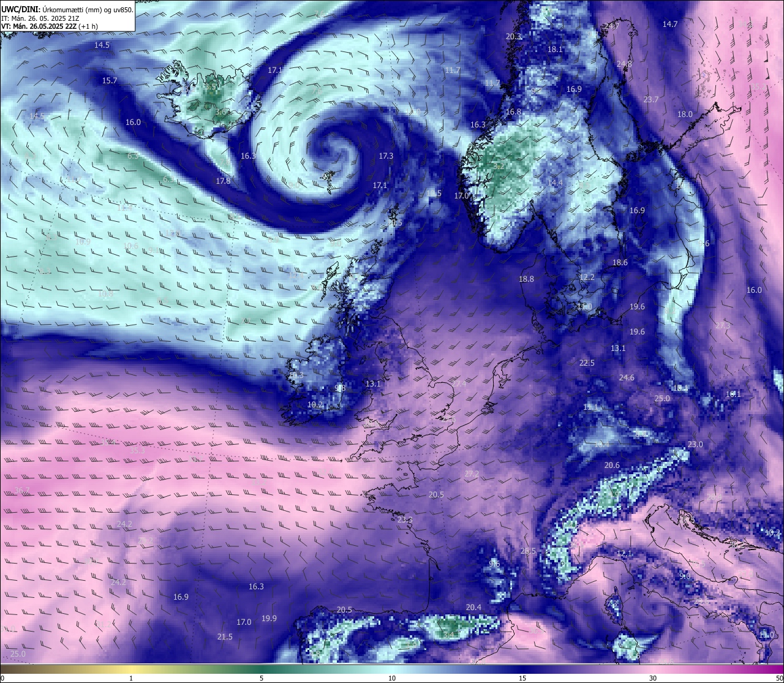Click the 15.7 value west of Iceland
Image resolution: width=784 pixels, height=683 pixels.
(x=110, y=81)
